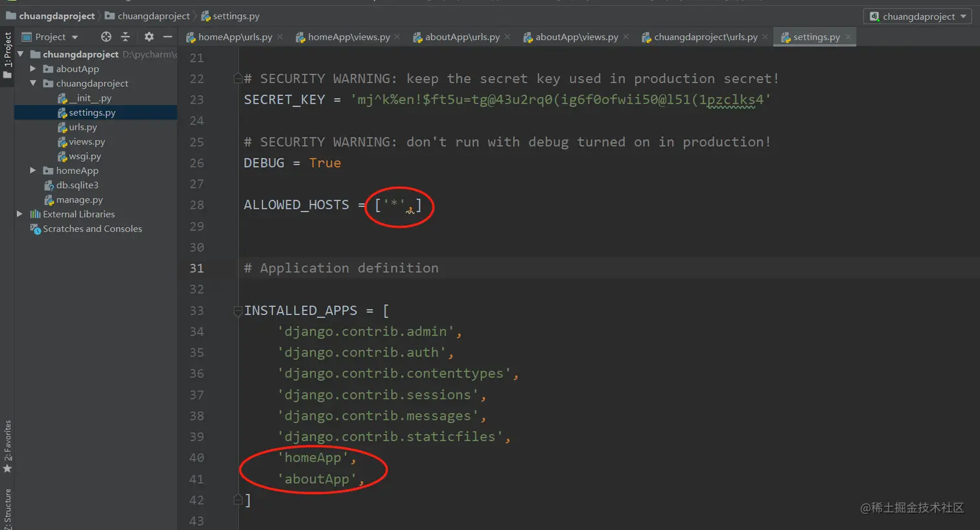Close the chuangdaproject\urls.py editor tab
This screenshot has width=980, height=530.
tap(765, 37)
